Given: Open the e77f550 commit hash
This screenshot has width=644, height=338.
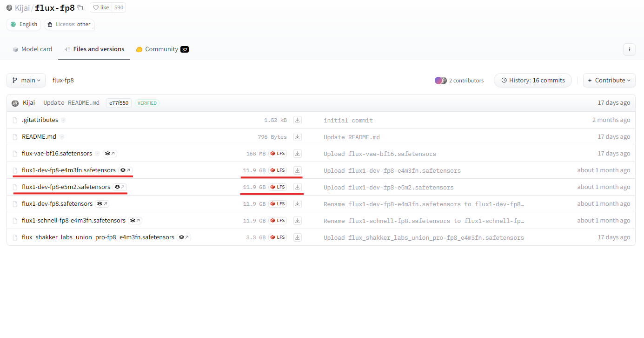Looking at the screenshot, I should pos(119,103).
